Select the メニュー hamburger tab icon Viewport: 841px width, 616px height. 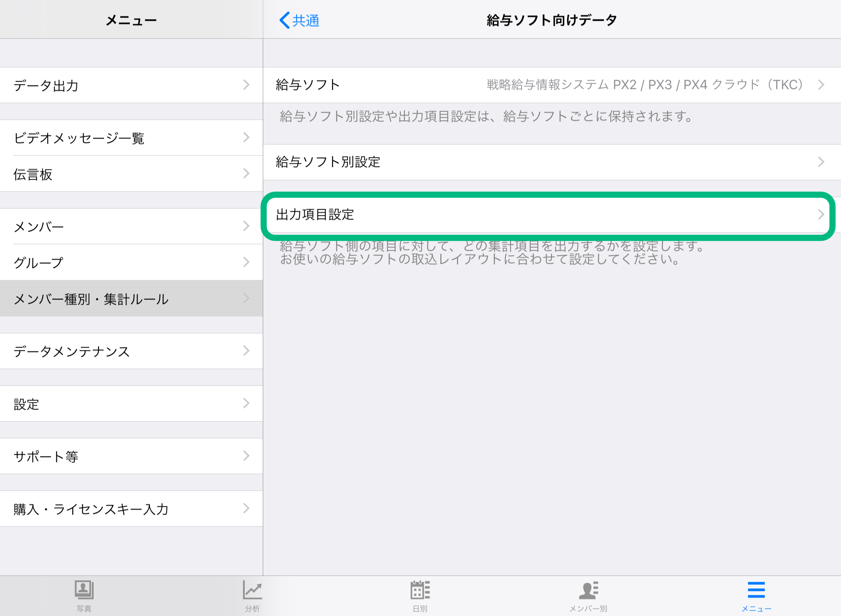pyautogui.click(x=756, y=591)
